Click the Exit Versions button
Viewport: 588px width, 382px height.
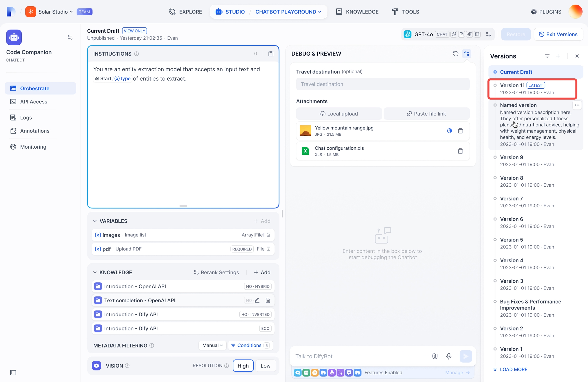[558, 34]
